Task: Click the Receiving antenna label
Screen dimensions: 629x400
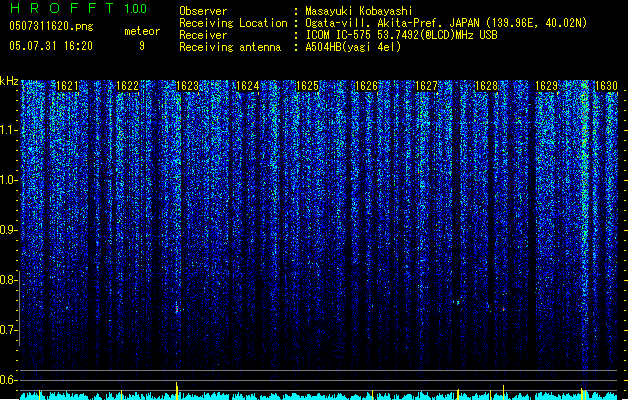Action: click(230, 47)
